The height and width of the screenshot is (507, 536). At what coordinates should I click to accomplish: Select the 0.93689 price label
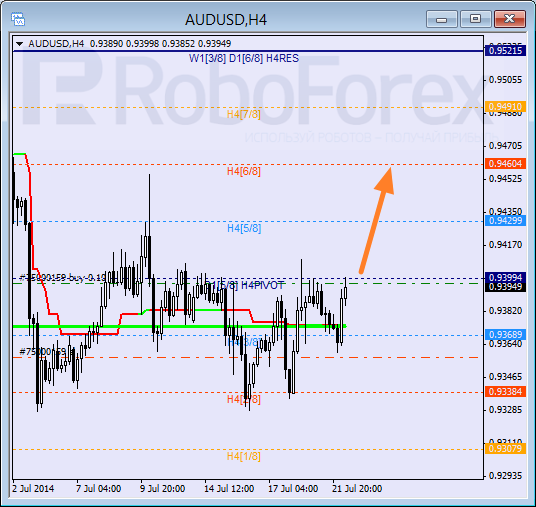coord(505,334)
